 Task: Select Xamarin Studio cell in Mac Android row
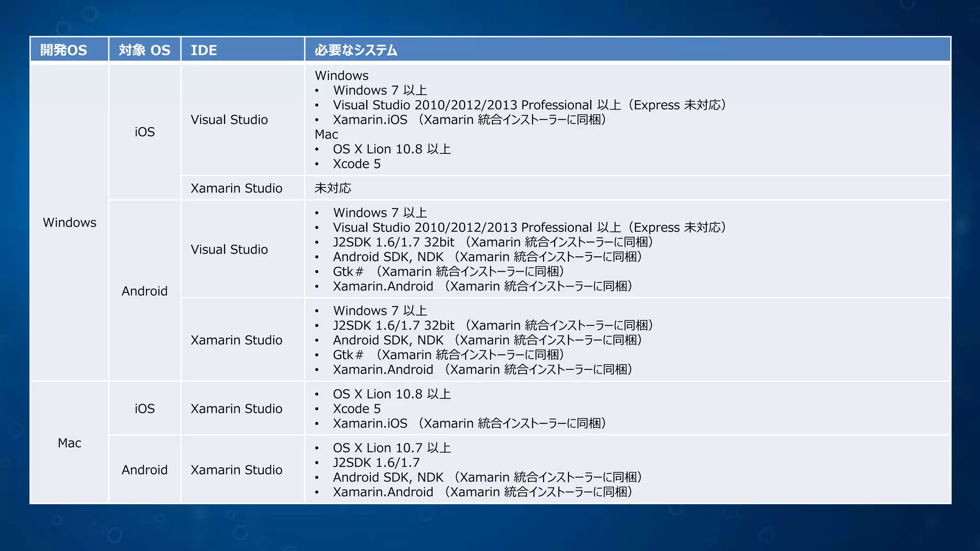tap(243, 470)
